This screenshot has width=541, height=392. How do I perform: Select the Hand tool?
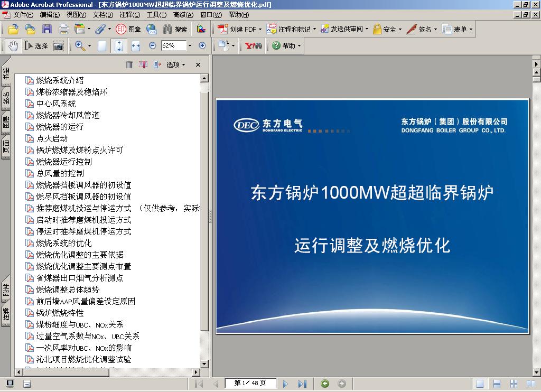[13, 45]
